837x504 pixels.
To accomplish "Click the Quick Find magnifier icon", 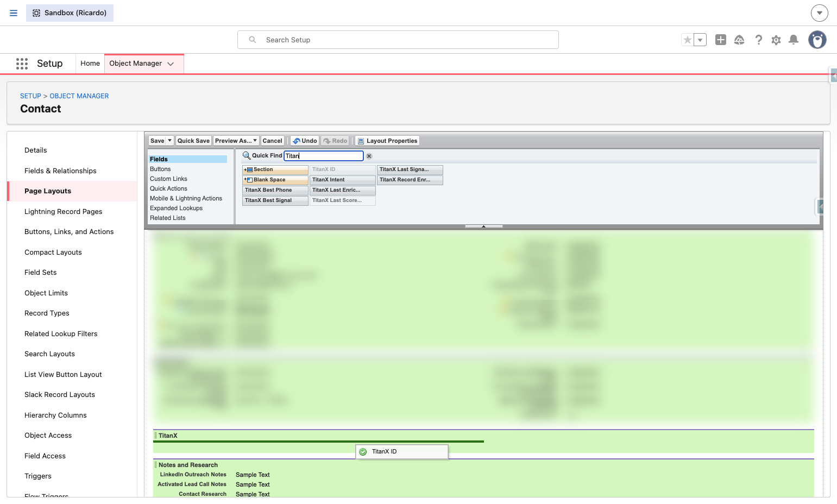I will click(247, 156).
